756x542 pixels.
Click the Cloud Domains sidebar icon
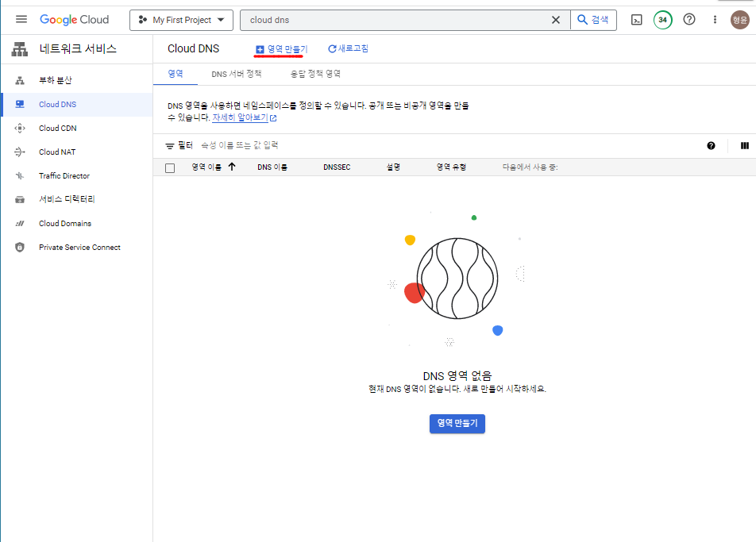tap(20, 224)
